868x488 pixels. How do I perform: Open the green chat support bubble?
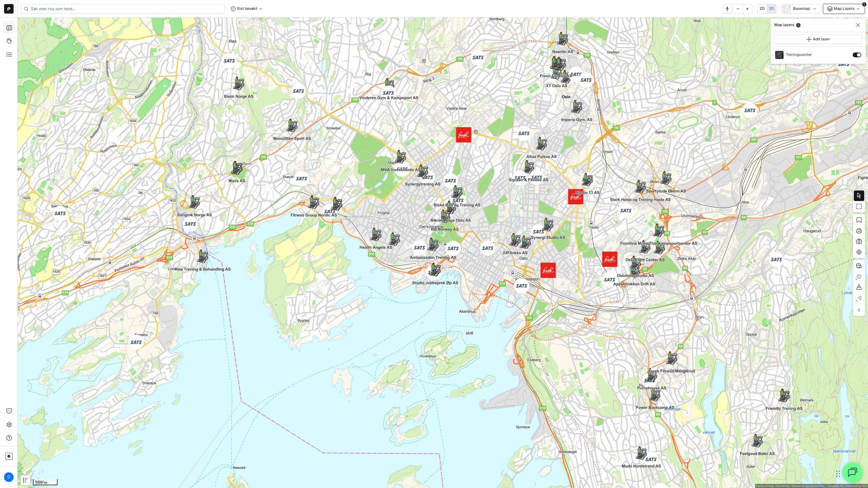(852, 472)
